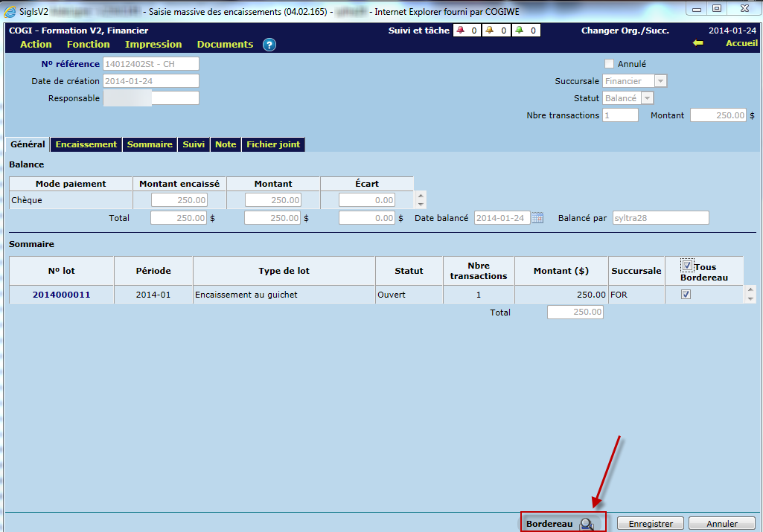Open the Fonction menu
The height and width of the screenshot is (532, 763).
88,45
